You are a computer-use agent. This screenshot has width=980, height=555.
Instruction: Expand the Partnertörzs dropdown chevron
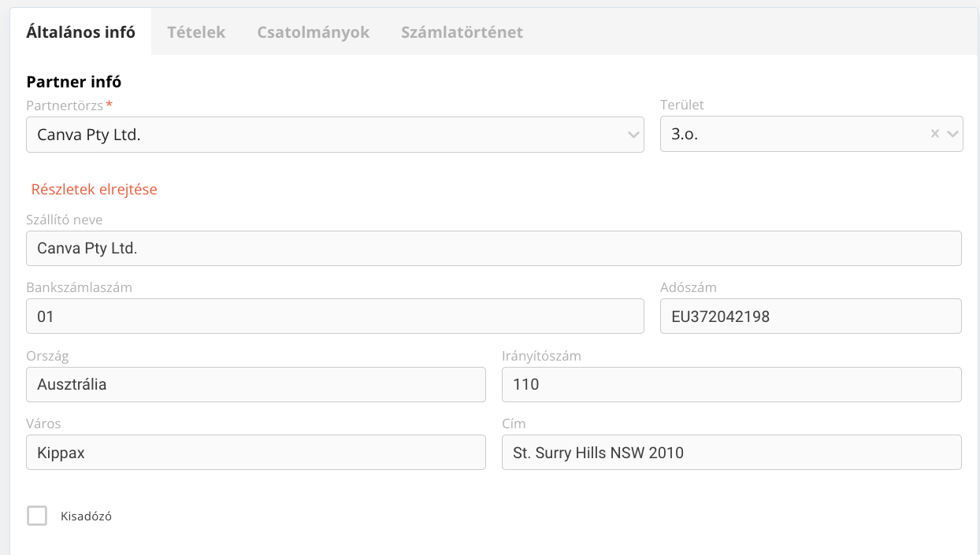click(633, 135)
